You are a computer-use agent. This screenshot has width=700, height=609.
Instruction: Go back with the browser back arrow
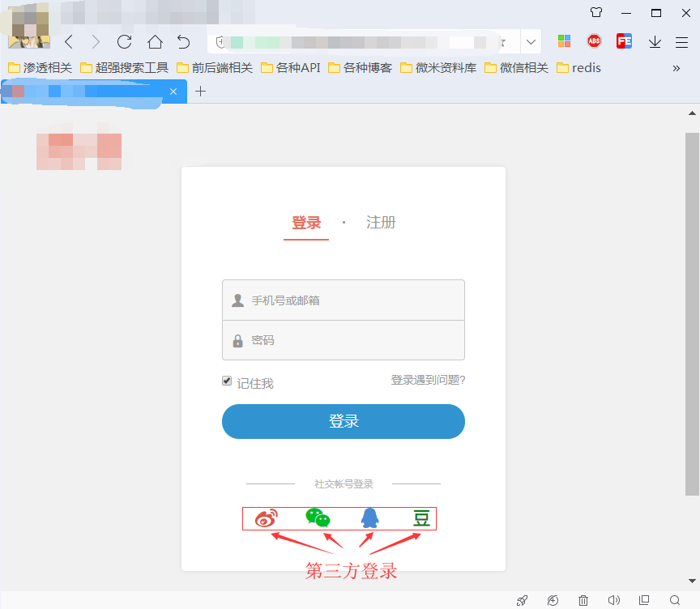click(69, 42)
